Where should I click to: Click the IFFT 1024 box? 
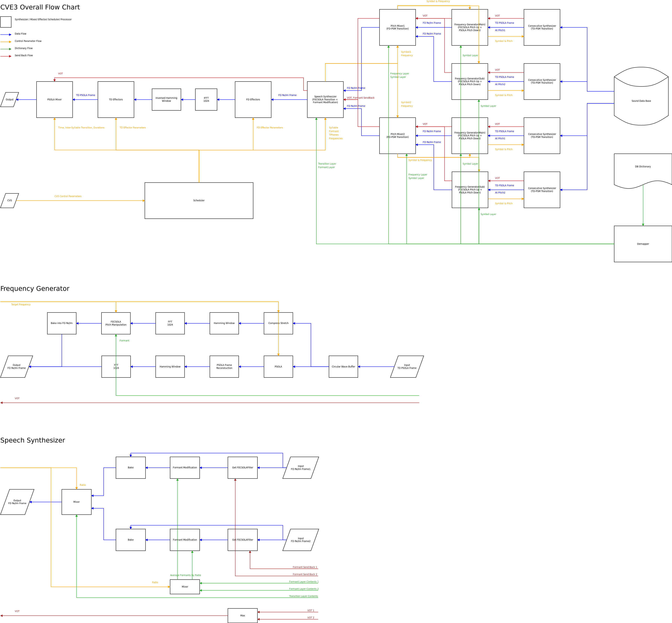[206, 99]
